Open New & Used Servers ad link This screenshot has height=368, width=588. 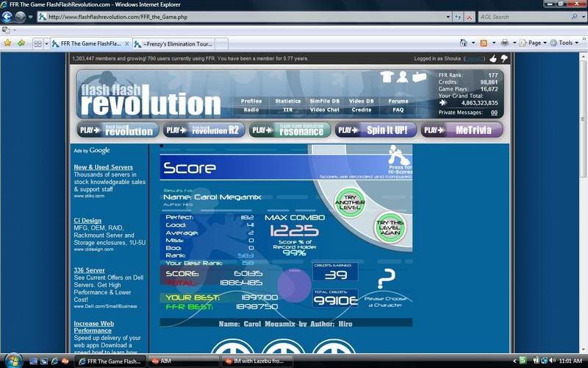click(x=103, y=167)
